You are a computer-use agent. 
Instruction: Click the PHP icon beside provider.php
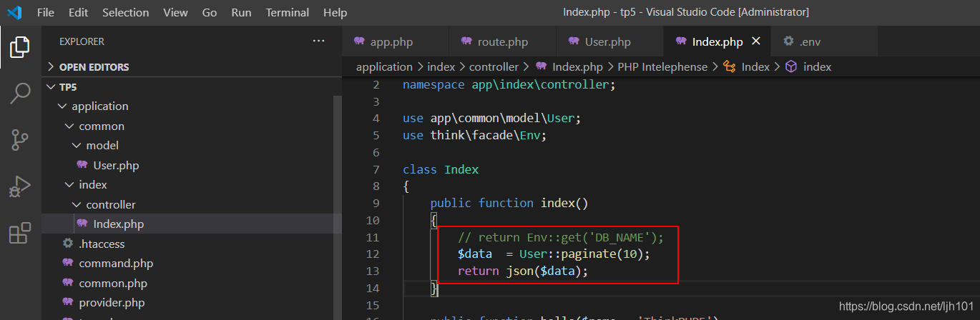pyautogui.click(x=69, y=302)
